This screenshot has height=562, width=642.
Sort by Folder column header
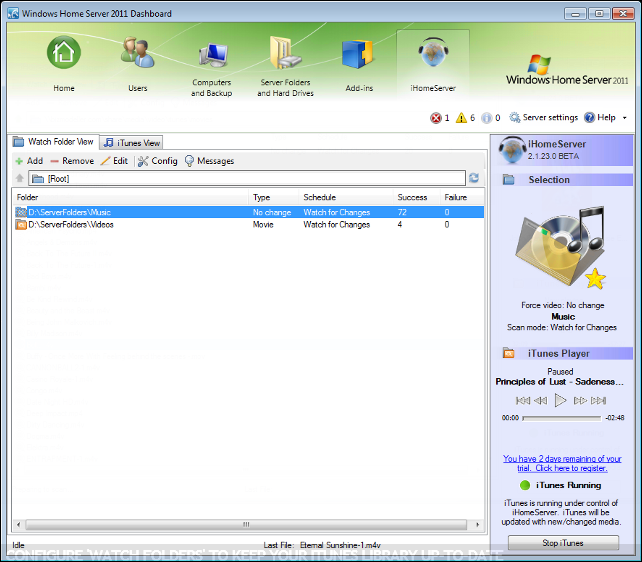131,197
